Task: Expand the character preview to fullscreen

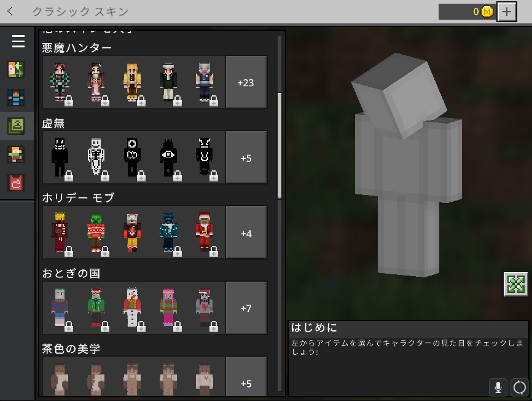Action: click(x=515, y=284)
